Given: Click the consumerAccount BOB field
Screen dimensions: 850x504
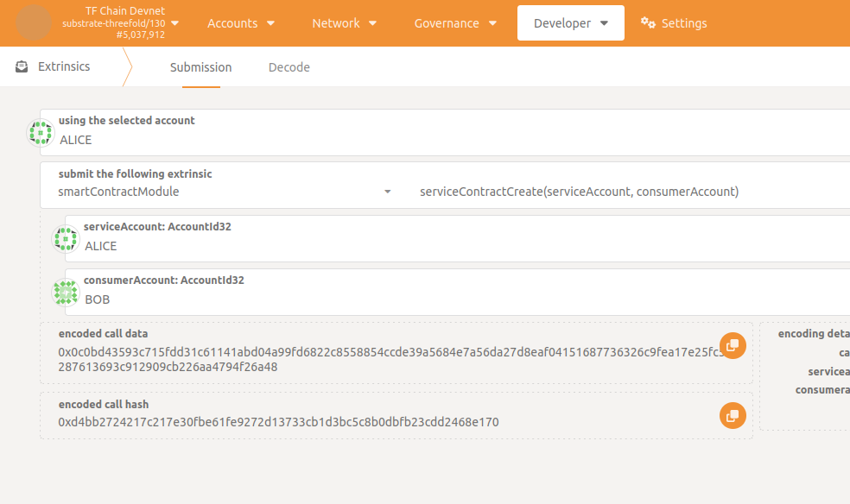Looking at the screenshot, I should (432, 299).
